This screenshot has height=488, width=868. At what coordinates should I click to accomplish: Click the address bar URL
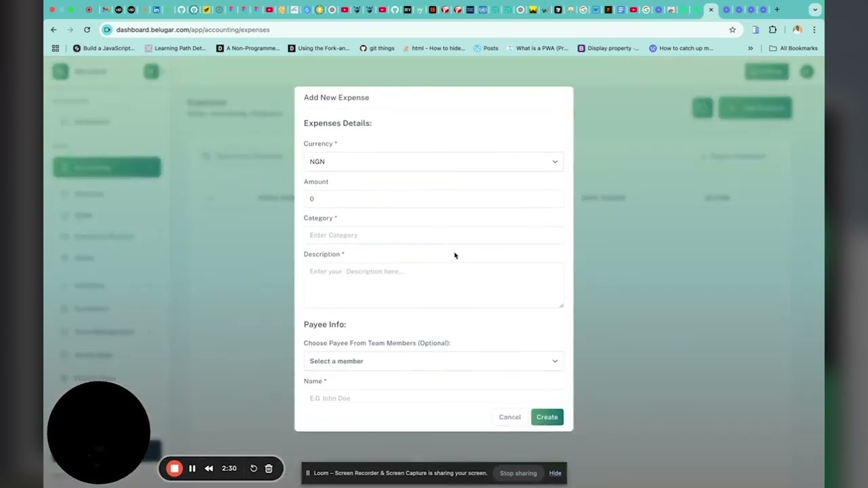(x=193, y=30)
